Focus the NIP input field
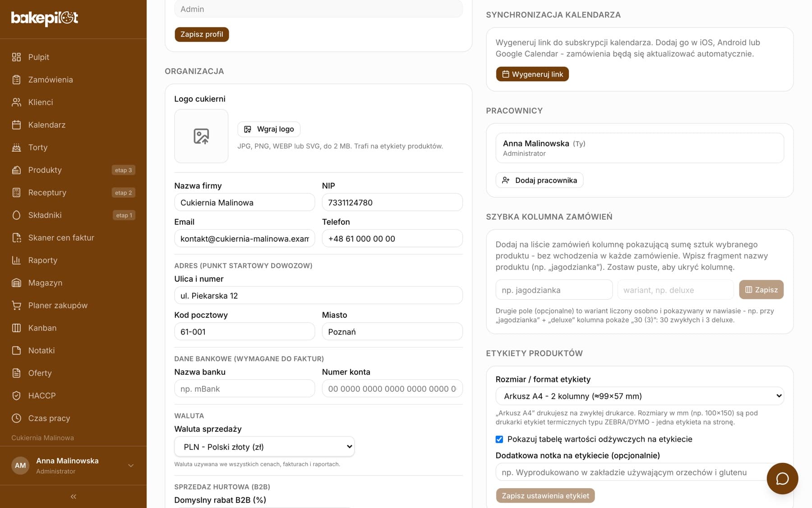 392,202
